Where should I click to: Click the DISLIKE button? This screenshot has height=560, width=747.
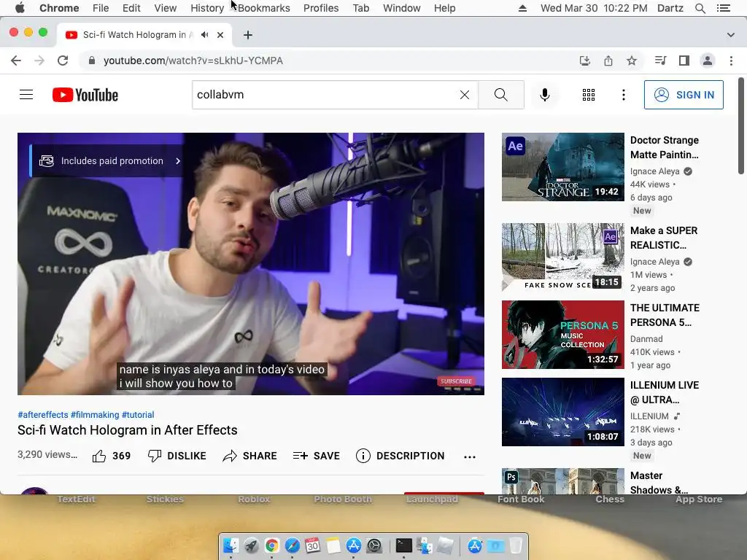177,456
